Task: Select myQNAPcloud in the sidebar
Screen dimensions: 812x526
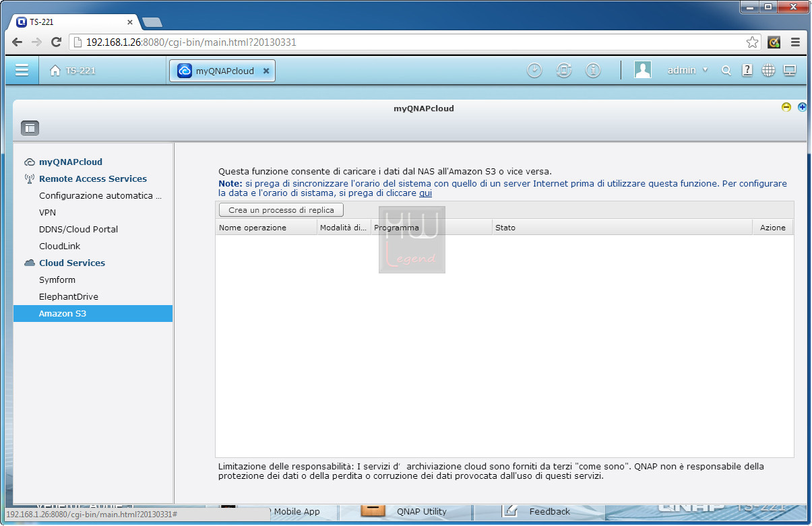Action: coord(71,162)
